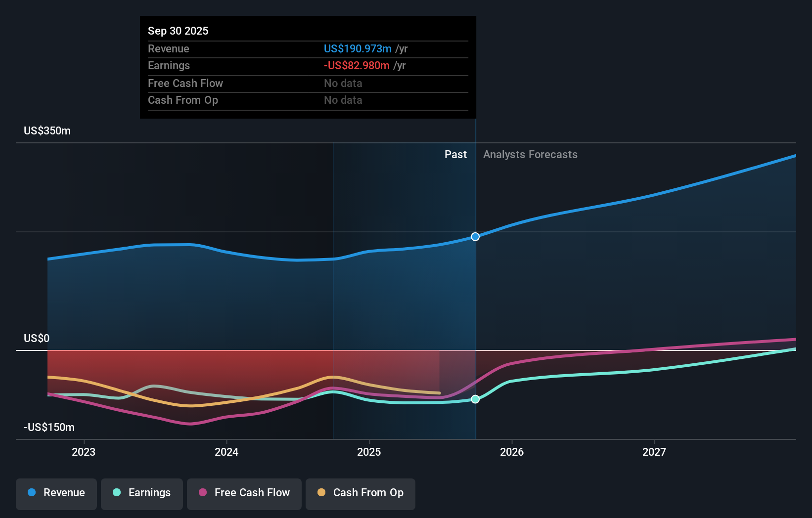
Task: Click the red Earnings value in the tooltip
Action: [356, 65]
